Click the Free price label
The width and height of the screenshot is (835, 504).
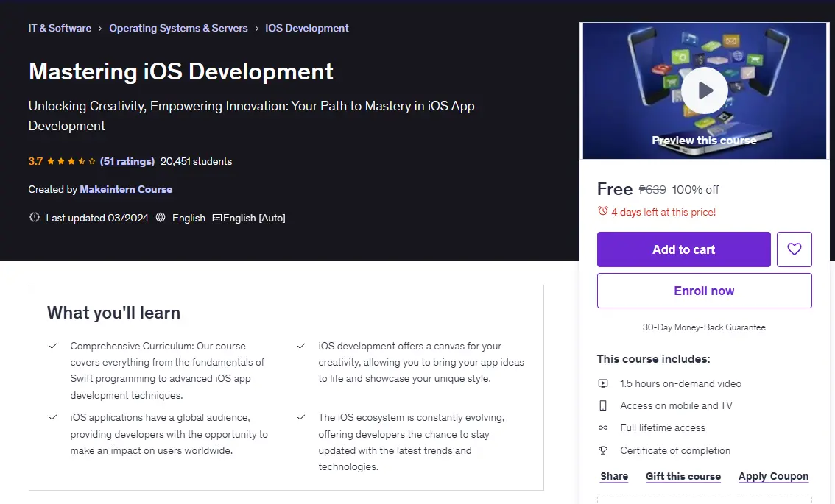pos(615,189)
